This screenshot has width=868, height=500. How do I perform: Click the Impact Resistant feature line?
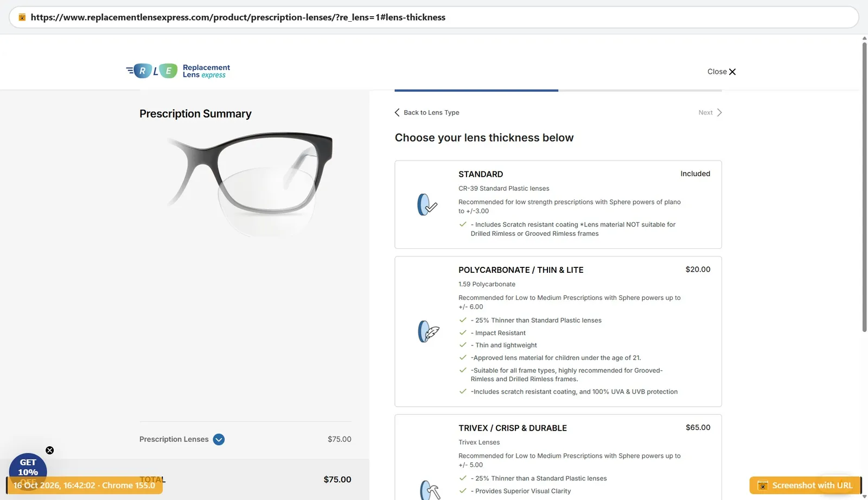click(498, 333)
